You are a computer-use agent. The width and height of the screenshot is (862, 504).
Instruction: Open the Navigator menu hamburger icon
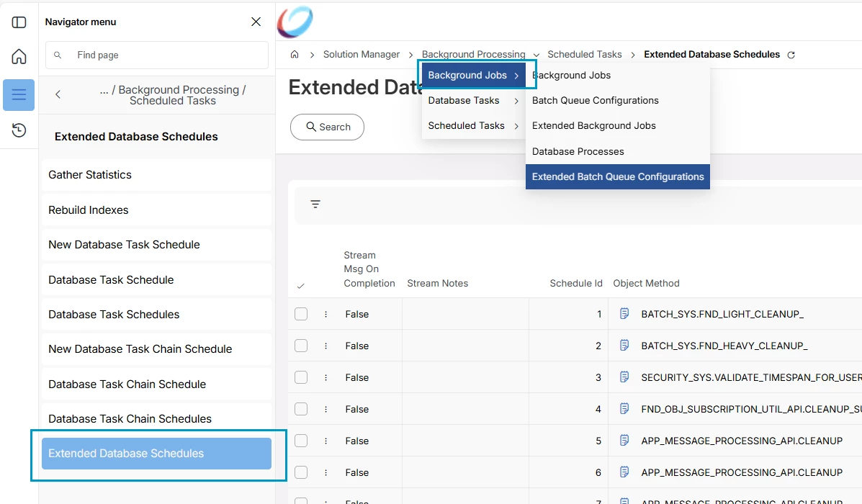pyautogui.click(x=19, y=94)
